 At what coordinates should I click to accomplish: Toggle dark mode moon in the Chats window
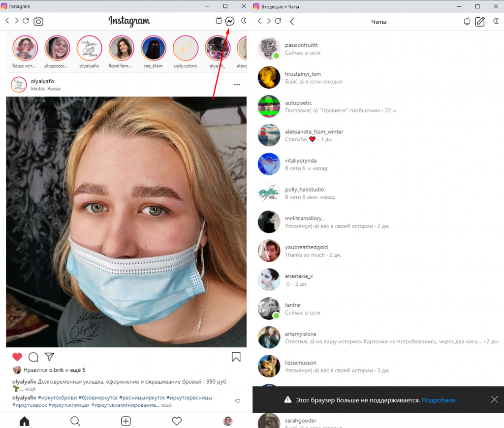[x=494, y=21]
